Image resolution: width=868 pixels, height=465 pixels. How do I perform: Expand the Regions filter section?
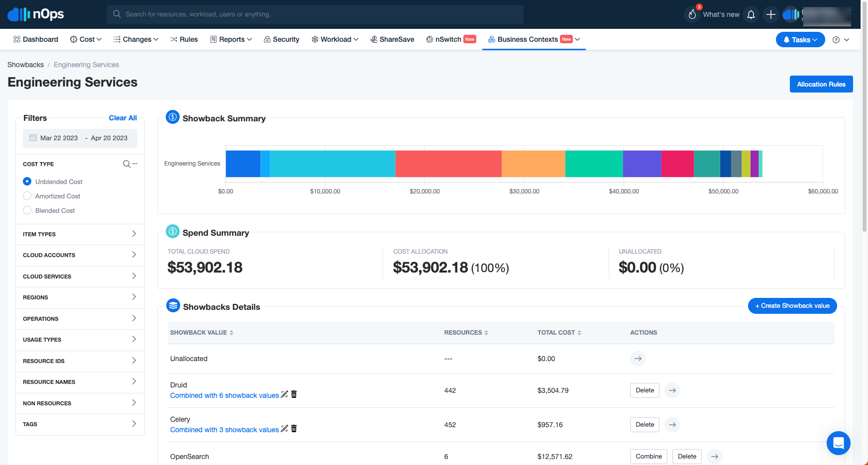tap(80, 297)
